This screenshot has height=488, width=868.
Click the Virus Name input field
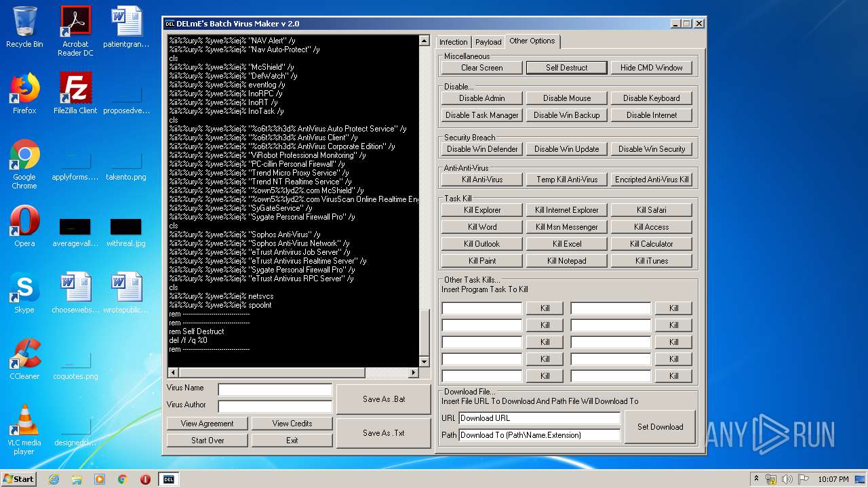click(275, 389)
